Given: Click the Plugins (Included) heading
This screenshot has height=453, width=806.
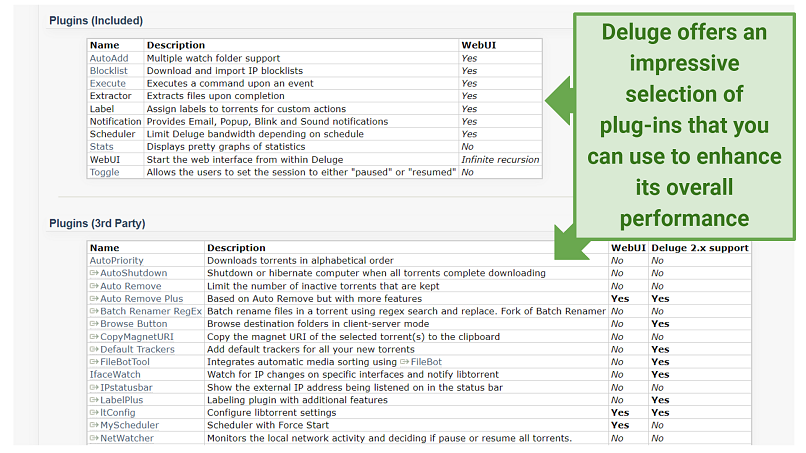Looking at the screenshot, I should [96, 21].
